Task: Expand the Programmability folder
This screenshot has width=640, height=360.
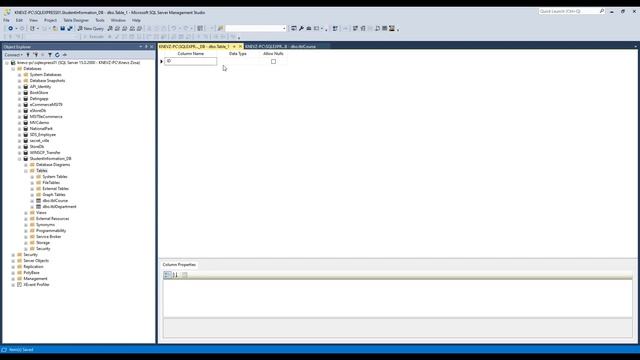Action: [x=26, y=231]
